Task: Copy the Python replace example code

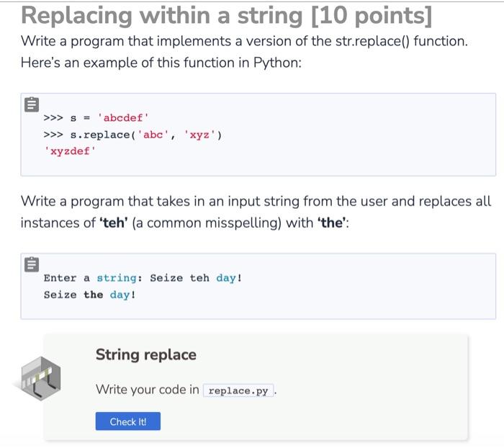Action: (x=32, y=104)
